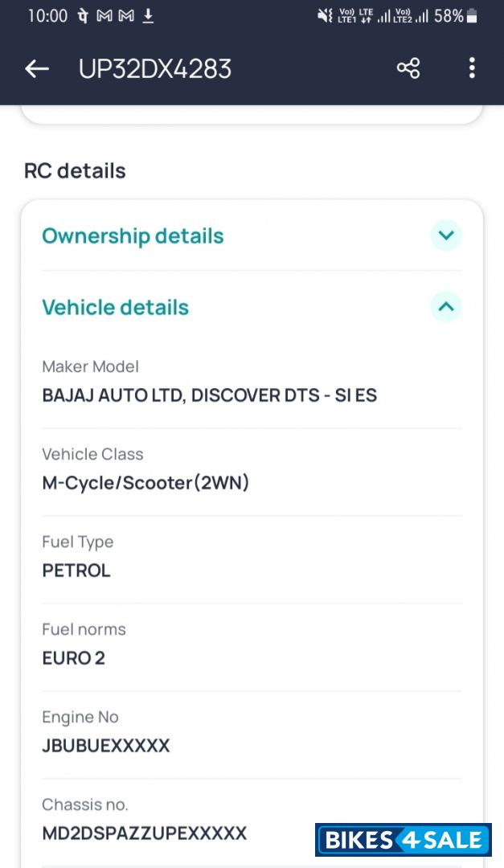
Task: Tap the Maker Model value text
Action: coord(209,395)
